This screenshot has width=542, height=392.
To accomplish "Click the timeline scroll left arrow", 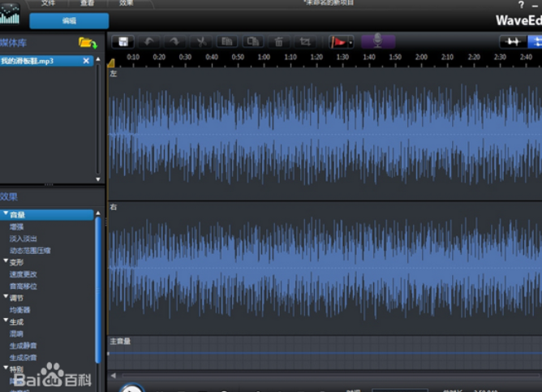I will (x=114, y=376).
